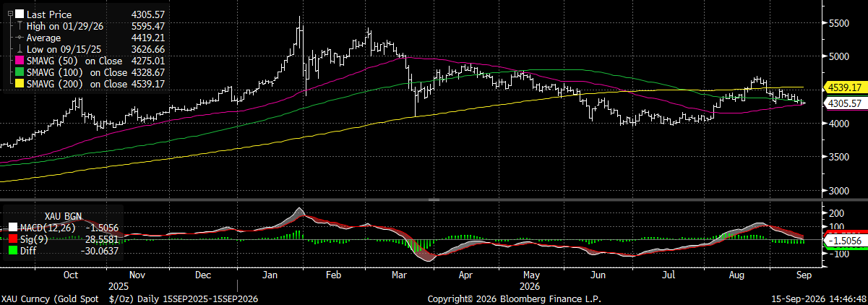
Task: Collapse the Last Price legend tree
Action: click(10, 14)
